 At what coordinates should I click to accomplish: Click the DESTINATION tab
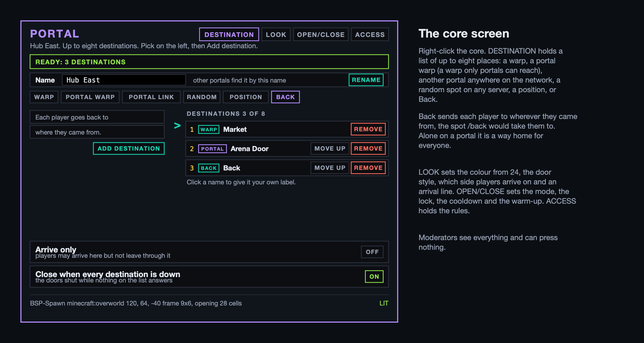[x=229, y=35]
